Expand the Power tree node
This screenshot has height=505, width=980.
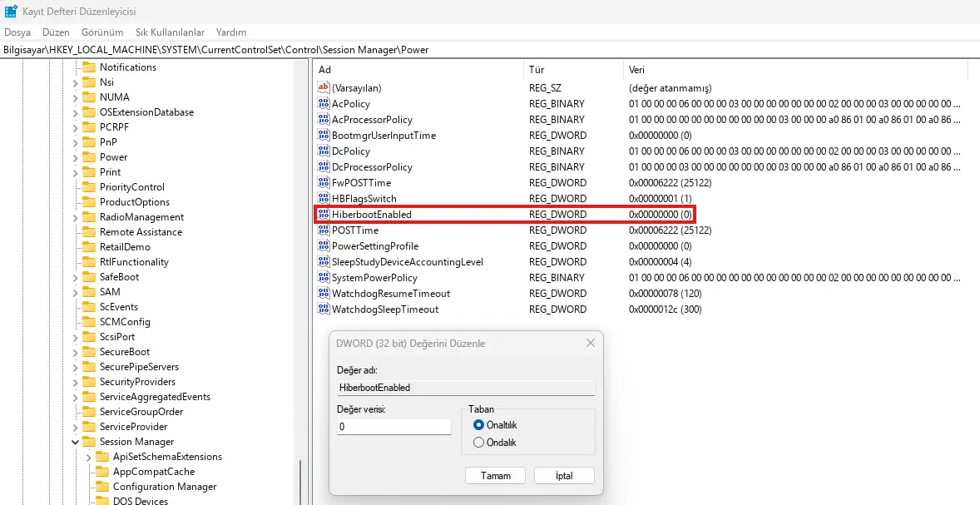tap(75, 157)
